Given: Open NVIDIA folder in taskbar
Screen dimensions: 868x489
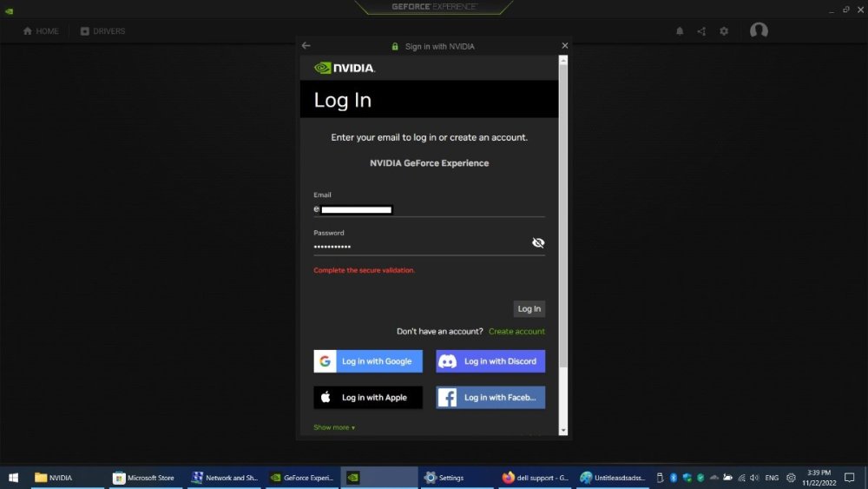Looking at the screenshot, I should (x=67, y=478).
